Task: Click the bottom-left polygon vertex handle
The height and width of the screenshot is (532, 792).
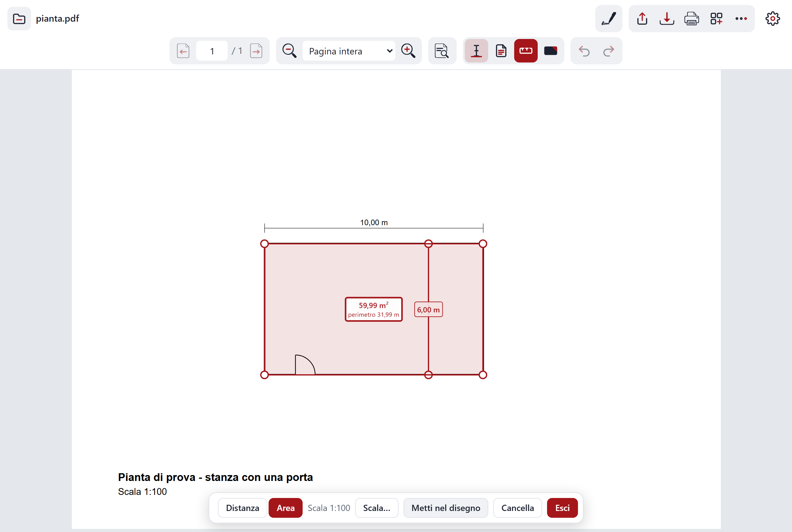Action: click(264, 375)
